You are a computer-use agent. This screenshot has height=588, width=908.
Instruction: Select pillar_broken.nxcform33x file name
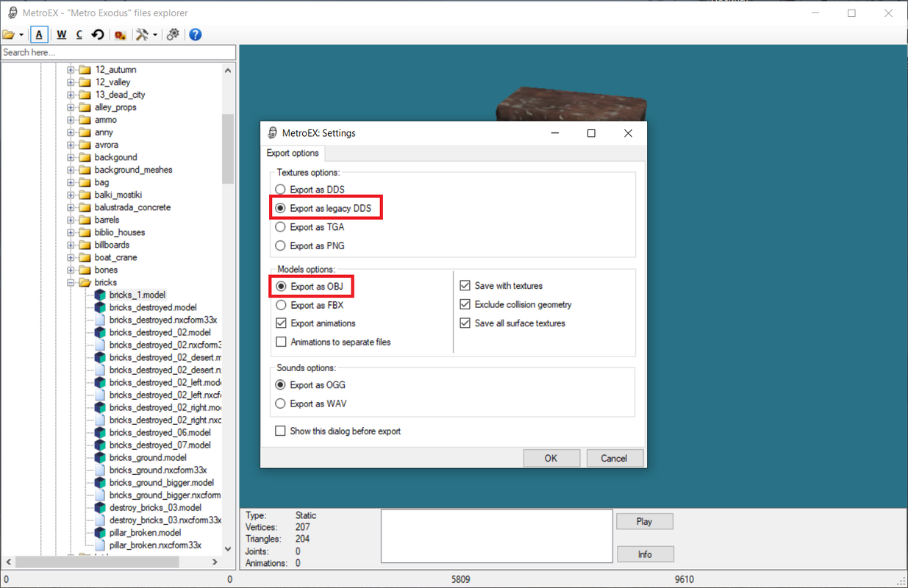coord(155,545)
